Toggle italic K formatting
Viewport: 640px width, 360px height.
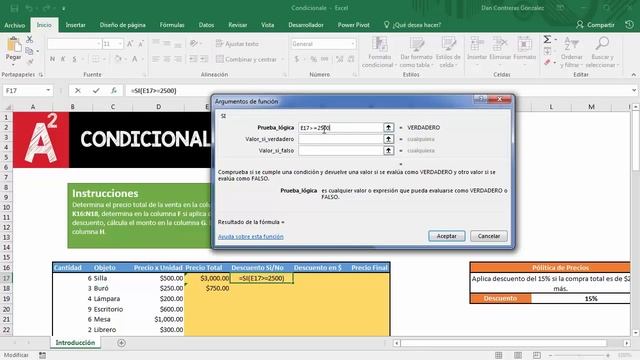63,59
